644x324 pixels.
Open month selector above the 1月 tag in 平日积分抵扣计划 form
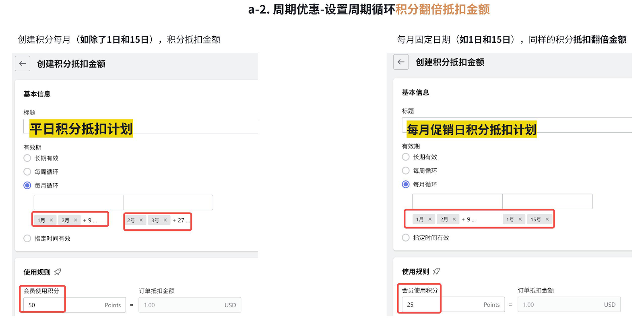pos(78,202)
